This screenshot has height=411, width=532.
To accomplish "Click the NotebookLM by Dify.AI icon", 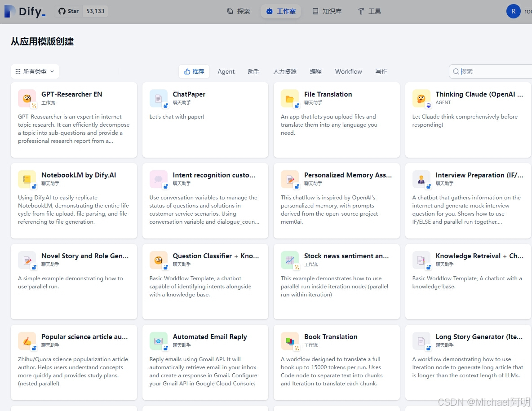I will (27, 179).
